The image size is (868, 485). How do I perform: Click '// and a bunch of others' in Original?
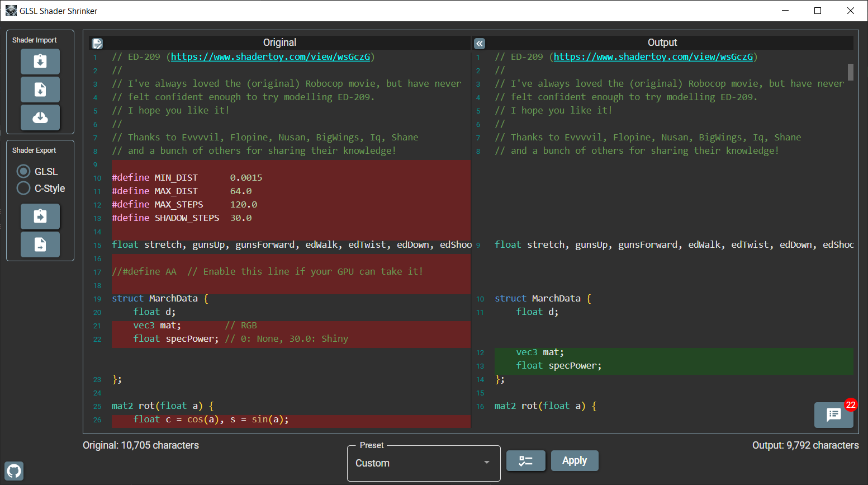pyautogui.click(x=254, y=150)
